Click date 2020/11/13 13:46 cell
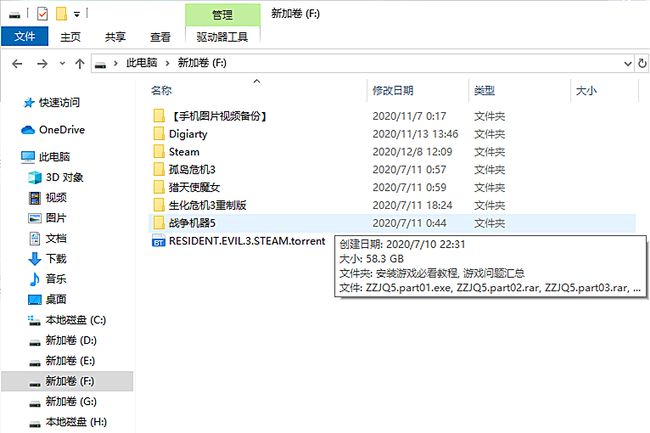650x433 pixels. coord(415,134)
